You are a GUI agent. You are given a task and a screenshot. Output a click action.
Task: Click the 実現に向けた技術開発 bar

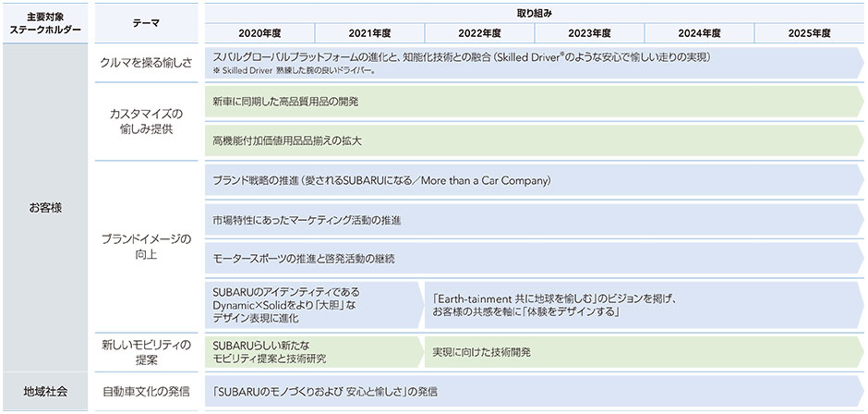pos(645,352)
